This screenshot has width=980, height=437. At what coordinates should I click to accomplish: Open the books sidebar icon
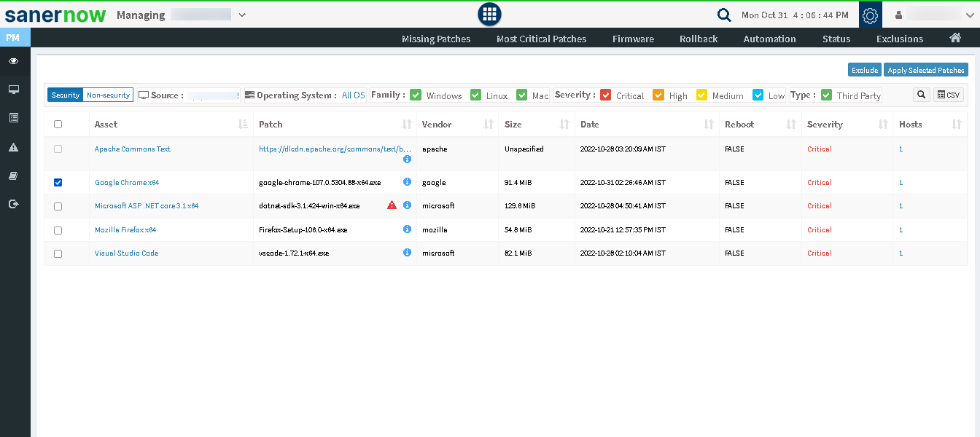point(14,176)
